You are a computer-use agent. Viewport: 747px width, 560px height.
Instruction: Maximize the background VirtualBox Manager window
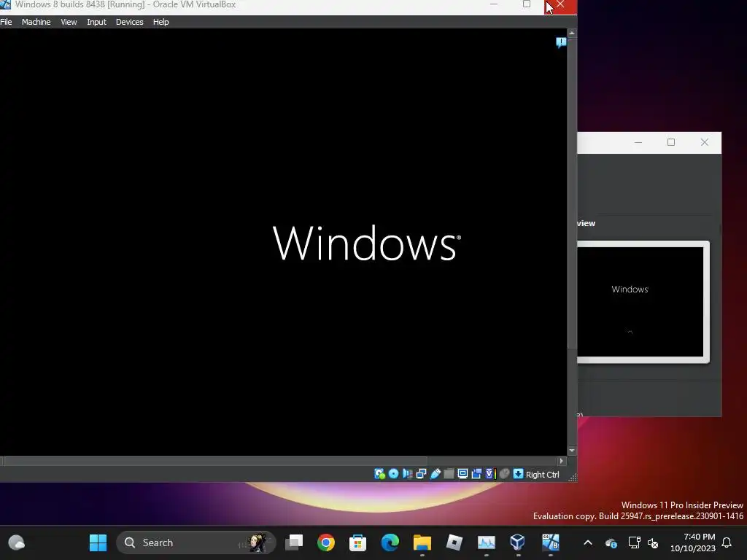[x=671, y=142]
